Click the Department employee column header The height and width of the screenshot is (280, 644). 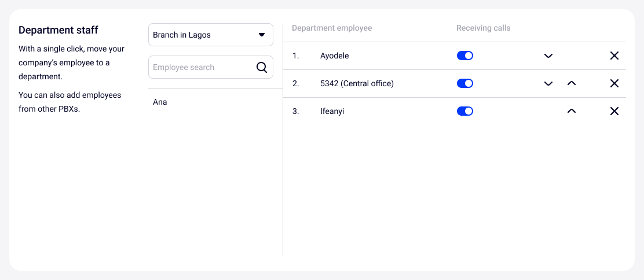332,28
